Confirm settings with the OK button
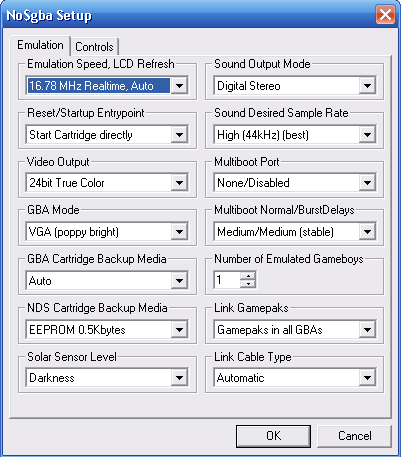Viewport: 401px width, 457px height. tap(273, 436)
